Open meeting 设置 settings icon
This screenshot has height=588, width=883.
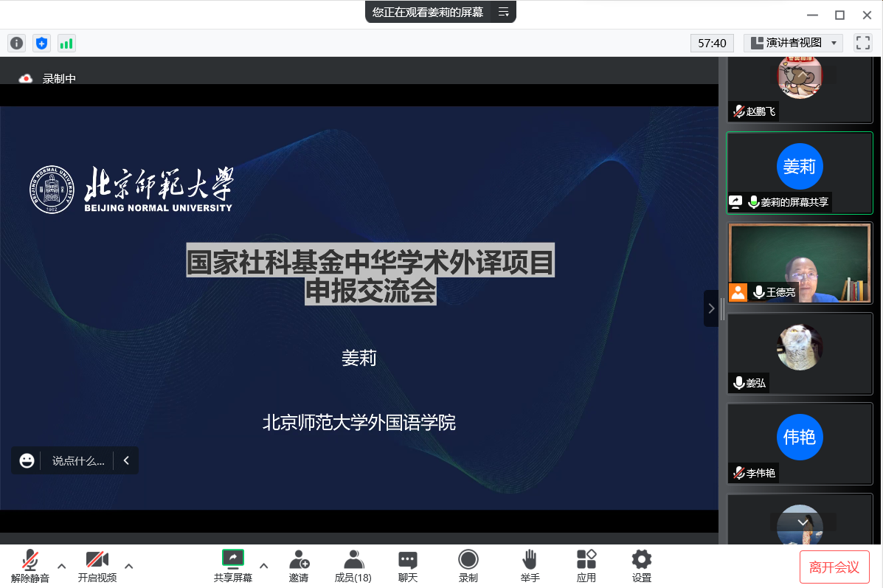[x=641, y=564]
